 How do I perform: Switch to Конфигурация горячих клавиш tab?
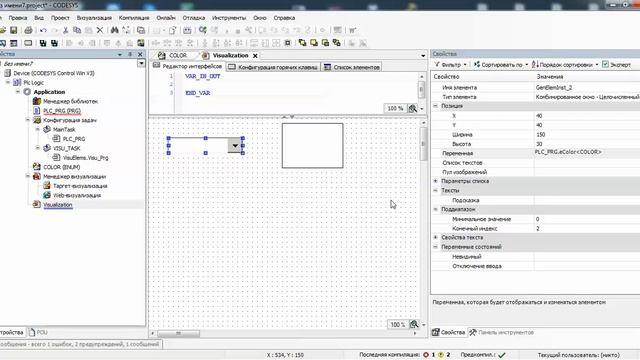click(x=273, y=67)
